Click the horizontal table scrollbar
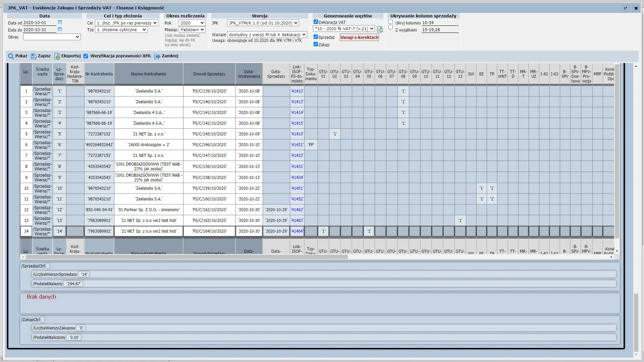This screenshot has height=362, width=644. [x=186, y=257]
